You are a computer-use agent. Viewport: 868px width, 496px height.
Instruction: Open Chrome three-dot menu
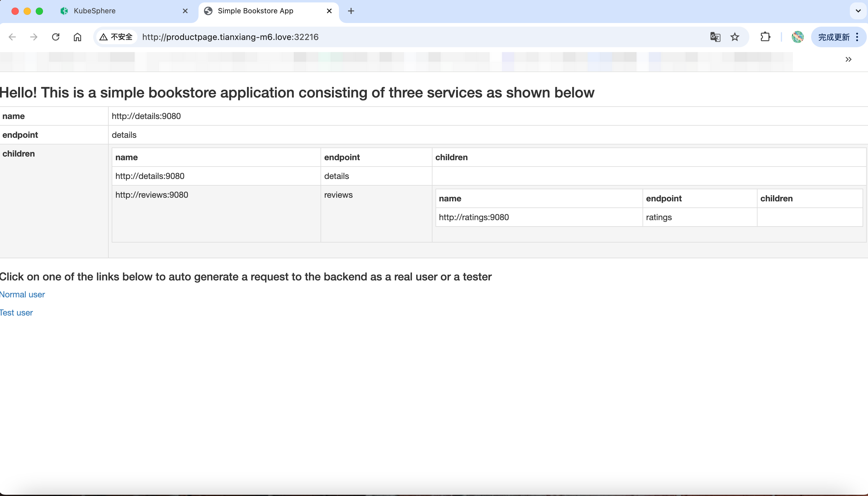(857, 37)
